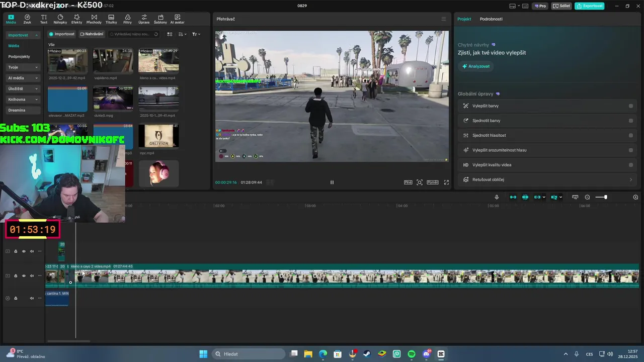
Task: Click the Analyzovat button
Action: click(x=475, y=66)
